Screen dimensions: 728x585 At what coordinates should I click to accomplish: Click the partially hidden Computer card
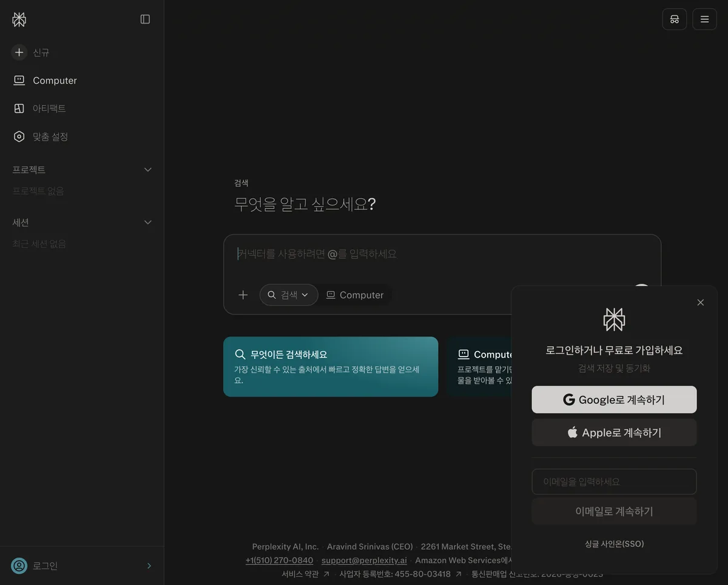(479, 367)
